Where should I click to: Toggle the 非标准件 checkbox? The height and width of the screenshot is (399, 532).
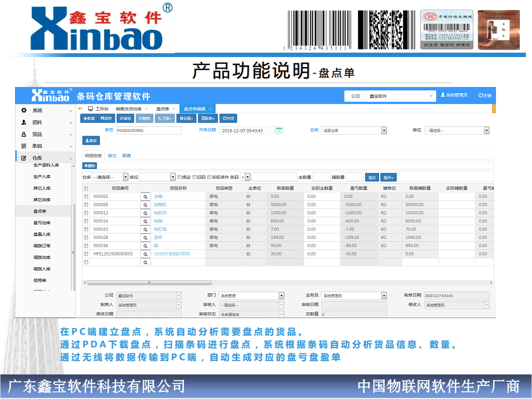tap(209, 177)
